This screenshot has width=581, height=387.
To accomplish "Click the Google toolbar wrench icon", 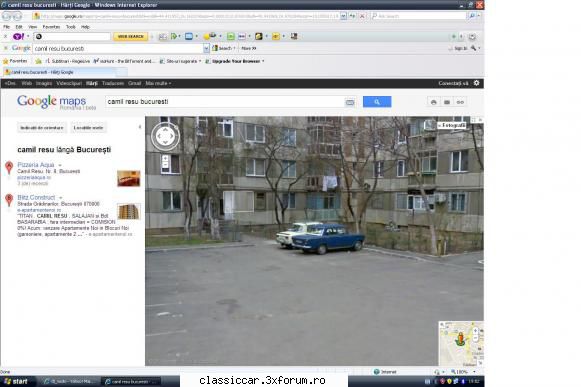I will [x=473, y=48].
